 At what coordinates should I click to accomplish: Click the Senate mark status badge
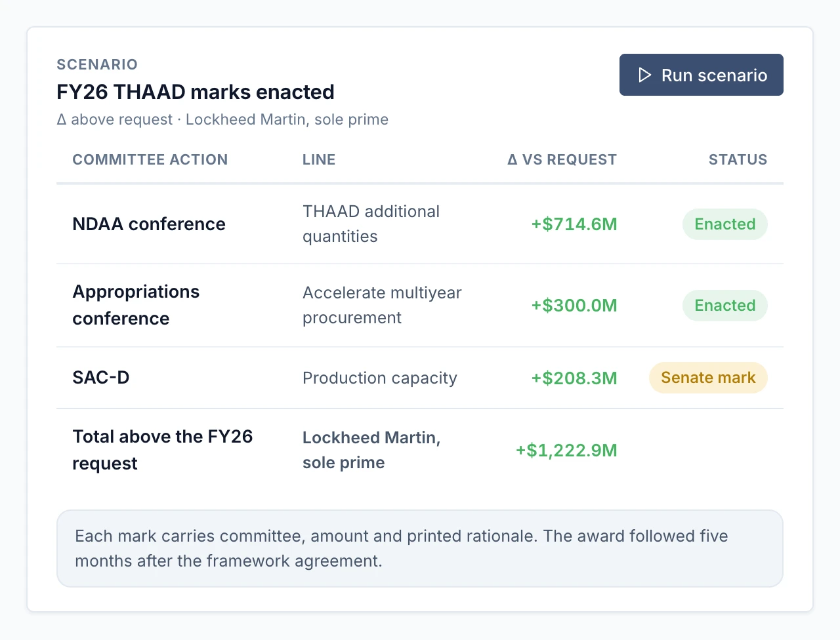[x=708, y=378]
